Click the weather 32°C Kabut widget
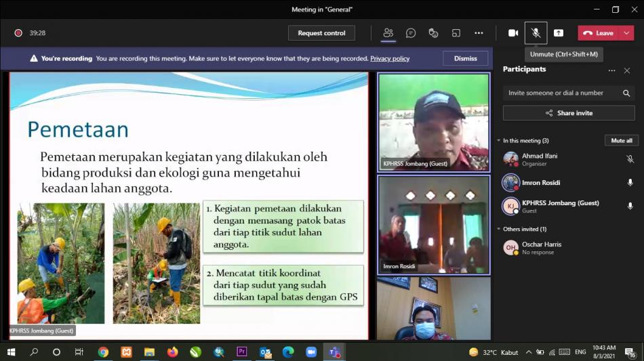The width and height of the screenshot is (644, 361). [494, 352]
